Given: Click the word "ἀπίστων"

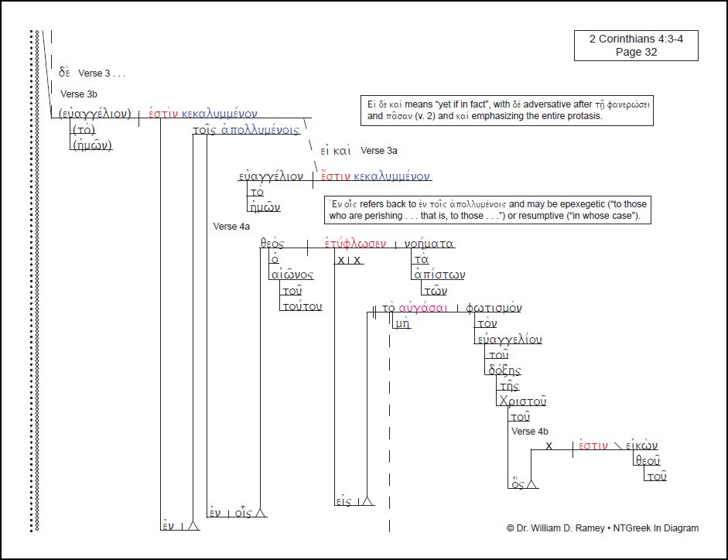Looking at the screenshot, I should click(439, 275).
